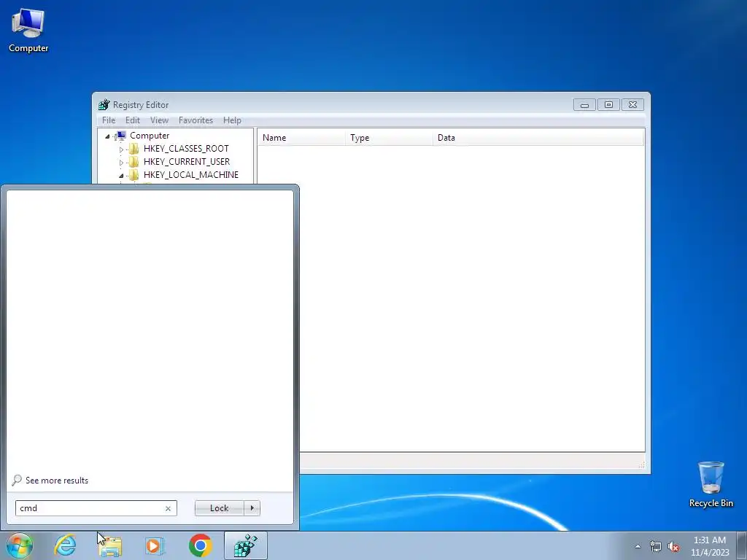Open the Help menu in Registry Editor
747x560 pixels.
[232, 120]
